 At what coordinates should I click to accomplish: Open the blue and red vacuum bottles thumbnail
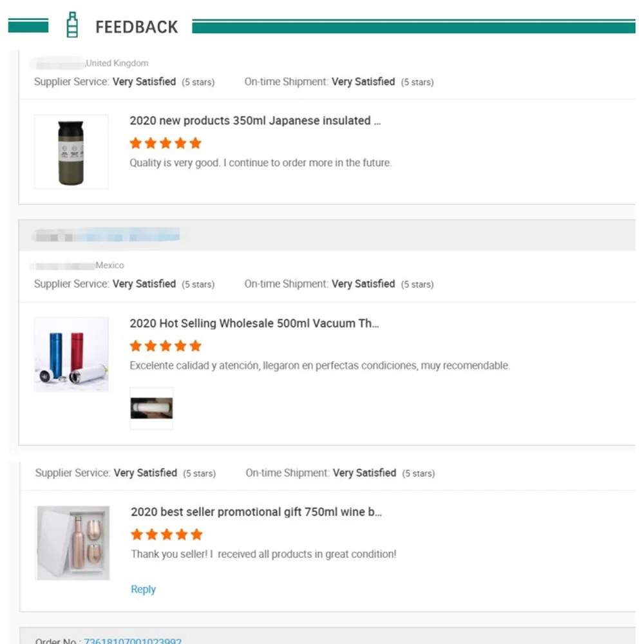point(71,354)
